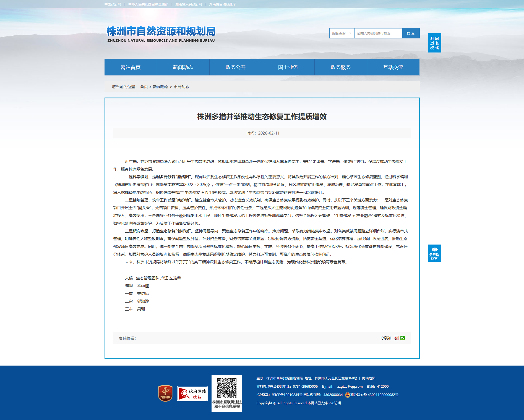Click 新闻动态 in the breadcrumb
Viewport: 524px width, 420px height.
tap(160, 87)
